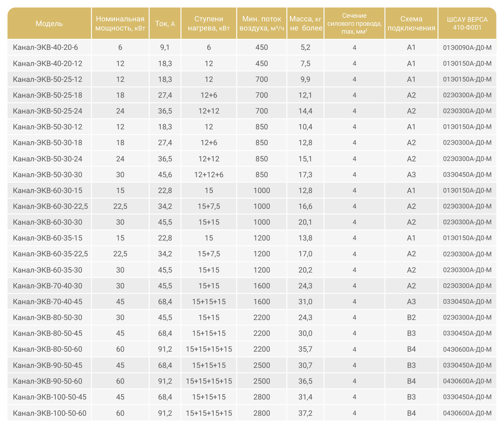Viewport: 504px width, 428px height.
Task: Click the current value 45,6
Action: pos(165,174)
